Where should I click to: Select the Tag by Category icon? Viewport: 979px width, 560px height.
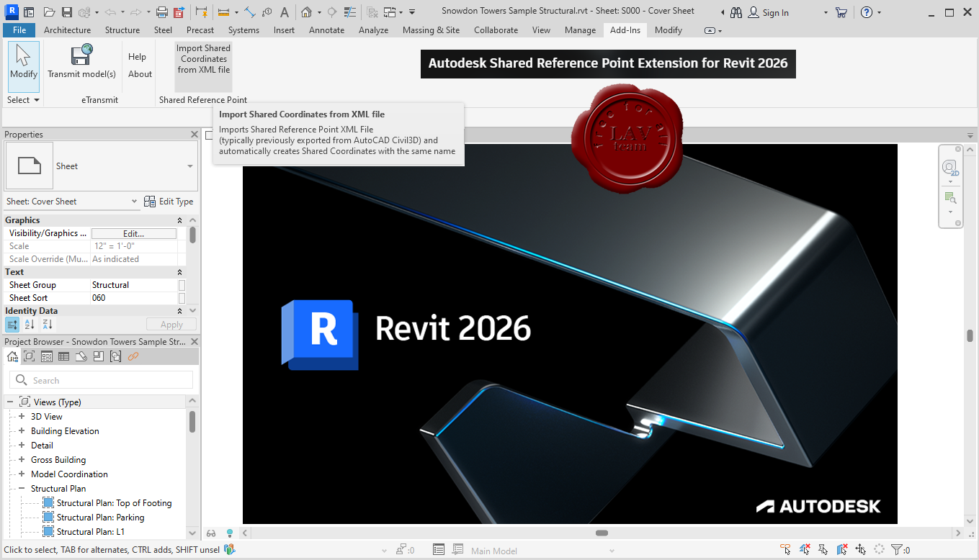[267, 12]
